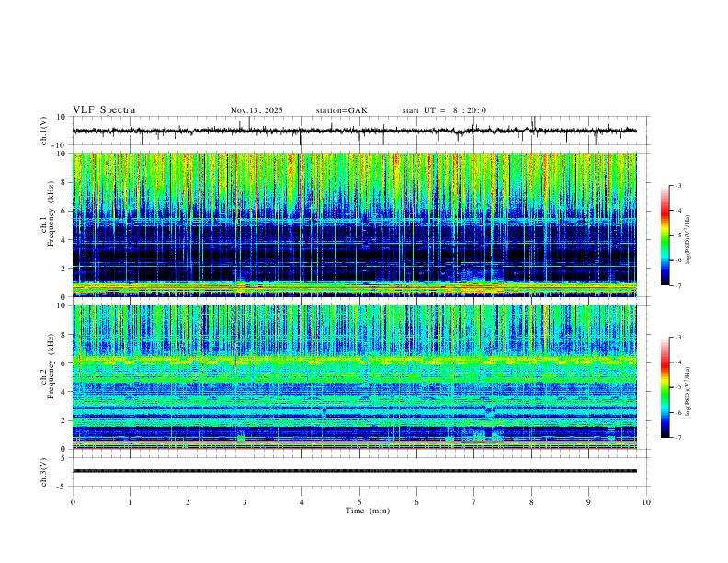Click the ch.1 spectrogram color scale bar

pyautogui.click(x=665, y=236)
